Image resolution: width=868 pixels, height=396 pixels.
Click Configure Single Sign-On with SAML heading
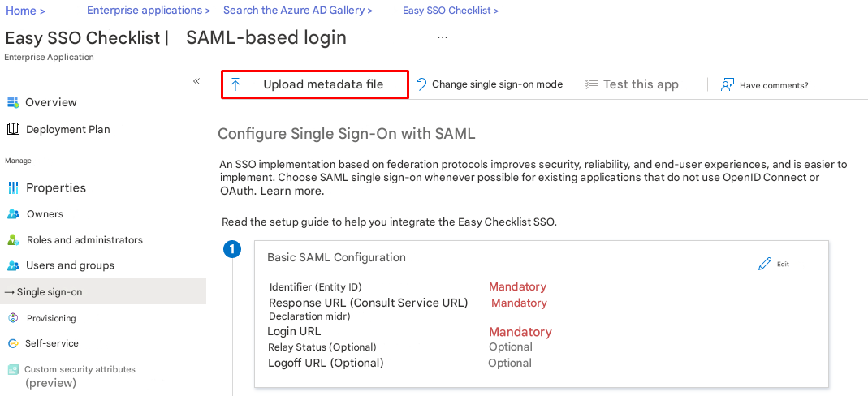tap(347, 134)
